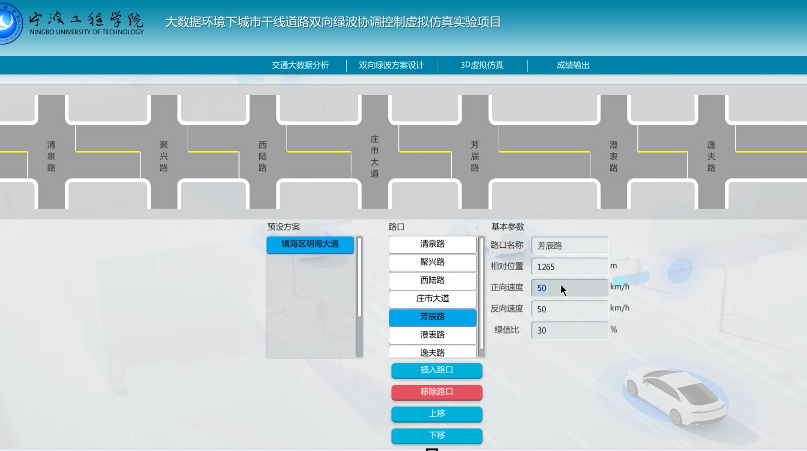Image resolution: width=807 pixels, height=451 pixels.
Task: Select the 聚兴路 intersection on the road map
Action: pos(164,153)
